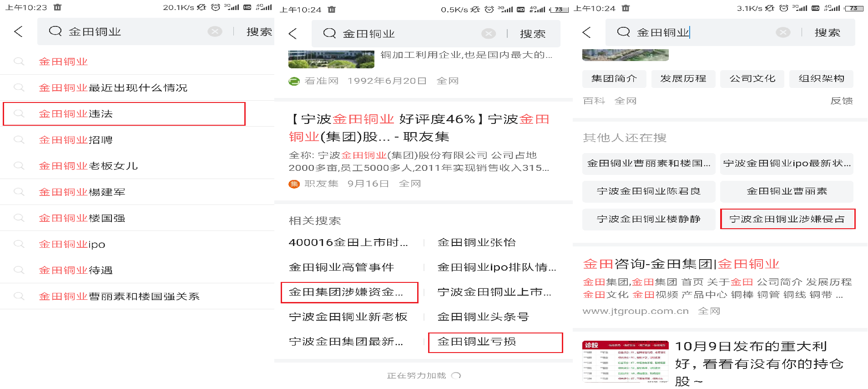Open related search 金田铜业ipo排队情...
868x389 pixels.
(x=497, y=267)
